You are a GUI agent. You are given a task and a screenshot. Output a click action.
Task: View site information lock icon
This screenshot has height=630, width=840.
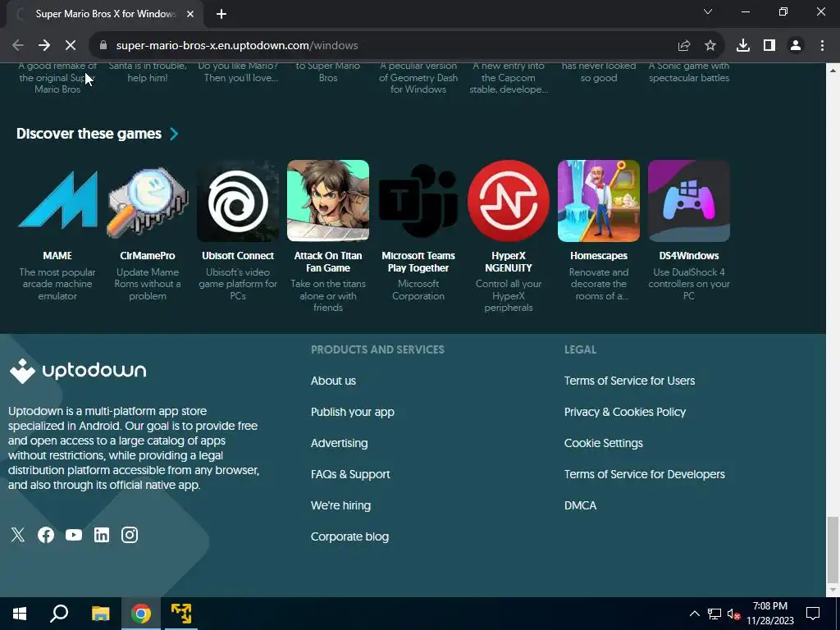click(x=103, y=46)
